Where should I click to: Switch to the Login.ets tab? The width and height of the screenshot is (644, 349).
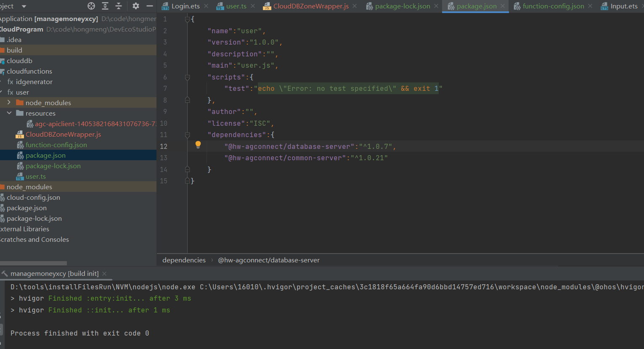point(186,6)
